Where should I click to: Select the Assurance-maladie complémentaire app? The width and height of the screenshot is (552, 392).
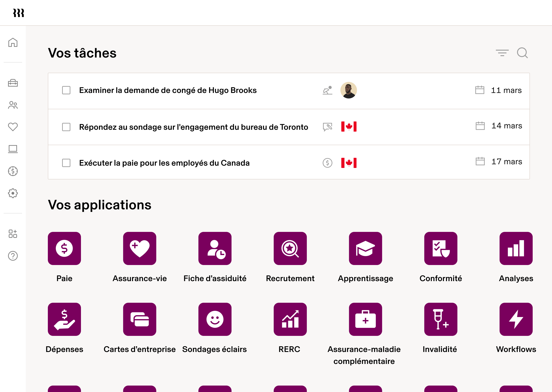coord(365,319)
